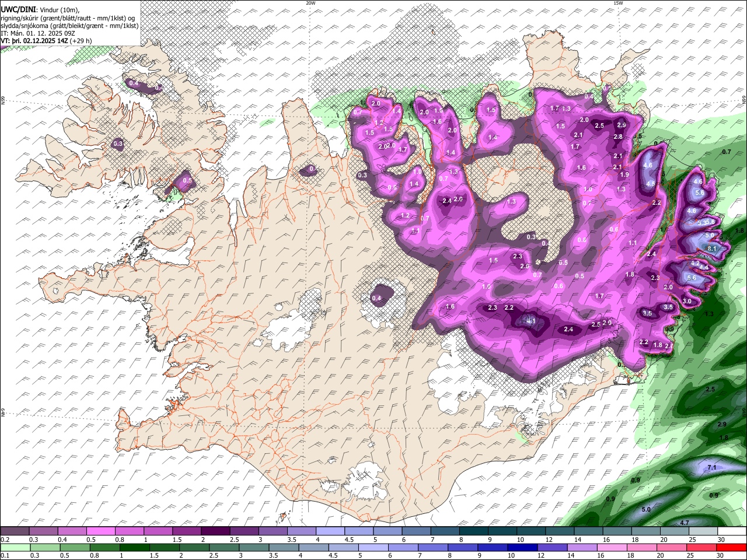Select the dark teal 8–9 snow swatch
This screenshot has width=747, height=560.
tap(473, 531)
